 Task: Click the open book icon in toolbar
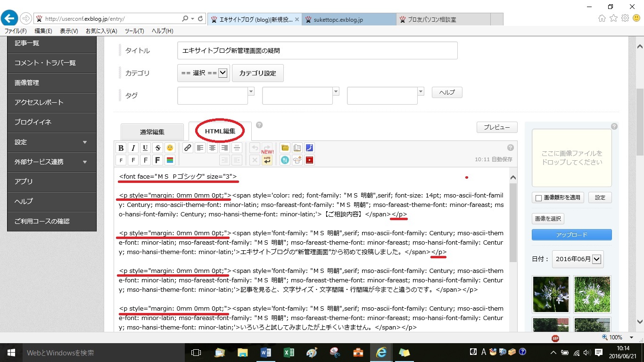click(297, 148)
